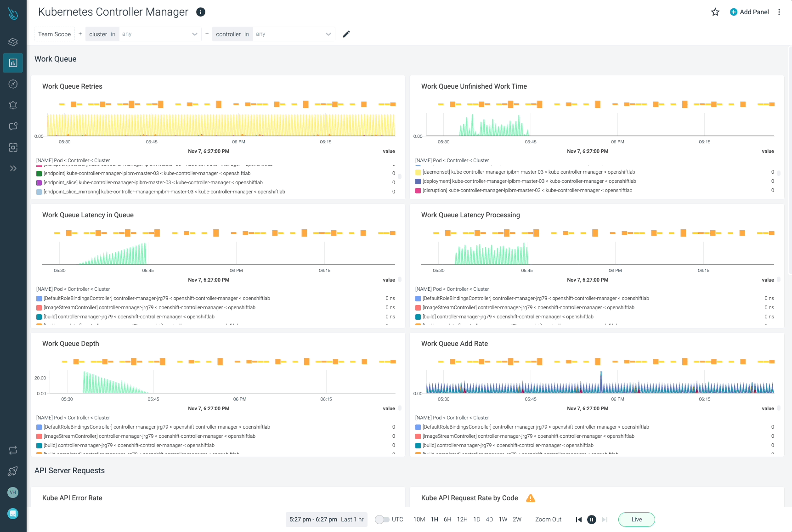
Task: Select the Dashboards icon in sidebar
Action: (13, 63)
